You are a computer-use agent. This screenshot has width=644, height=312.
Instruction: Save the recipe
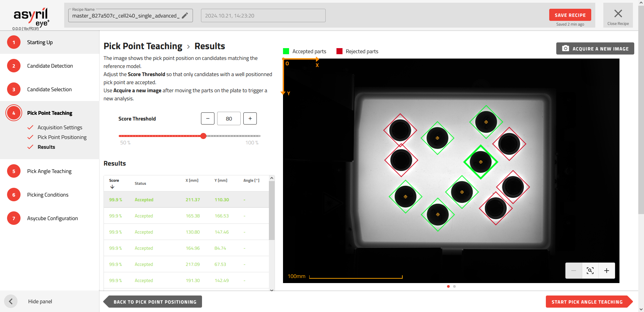coord(570,15)
